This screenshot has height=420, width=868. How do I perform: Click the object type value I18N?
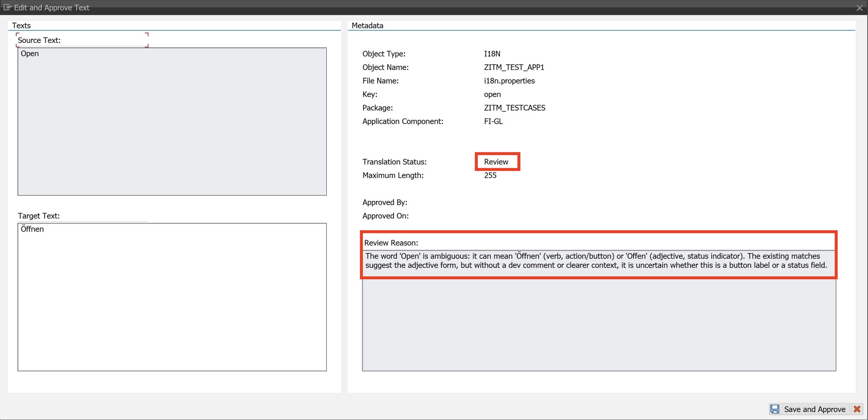492,54
